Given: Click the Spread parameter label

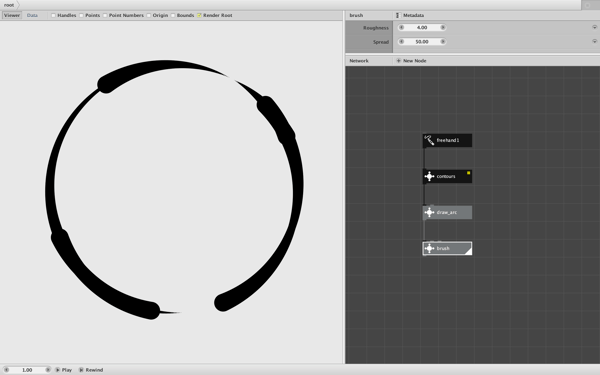Looking at the screenshot, I should click(x=381, y=42).
